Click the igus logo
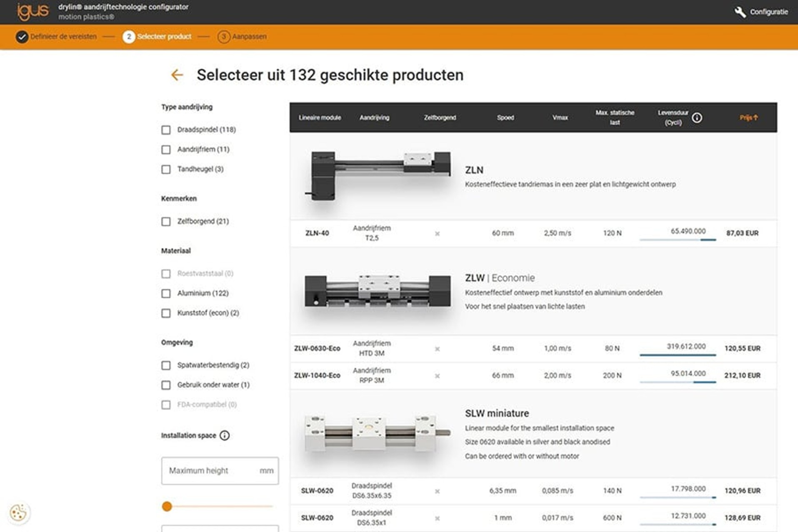Viewport: 798px width, 532px height. [33, 11]
